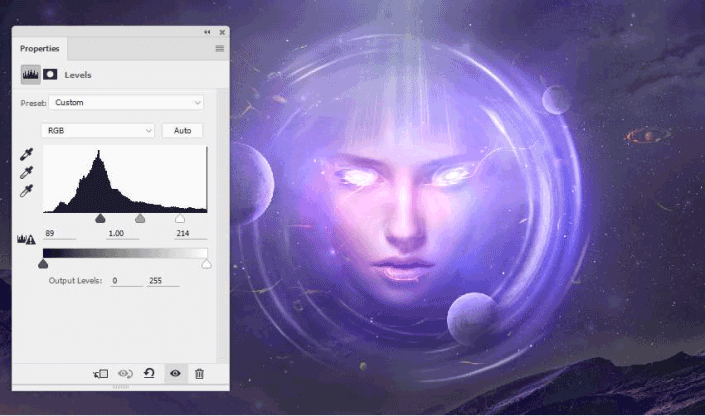Click the 'Levels' label text
This screenshot has height=416, width=705.
pos(78,75)
